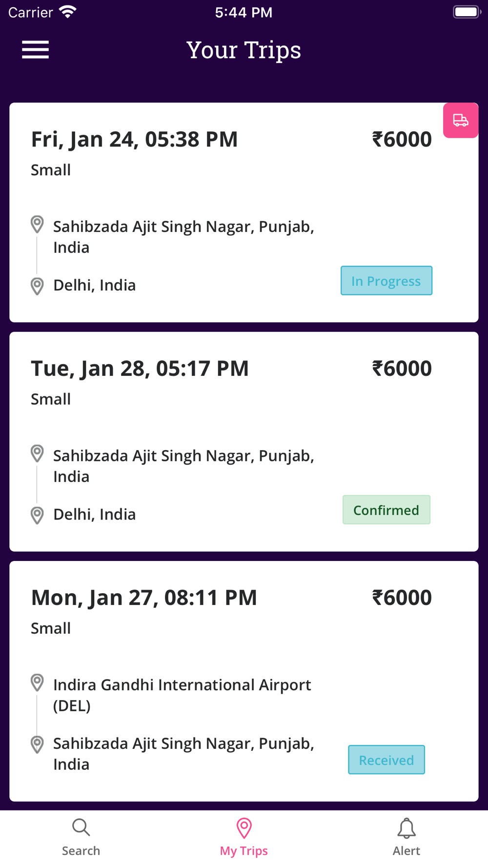Open the hamburger menu

tap(35, 50)
